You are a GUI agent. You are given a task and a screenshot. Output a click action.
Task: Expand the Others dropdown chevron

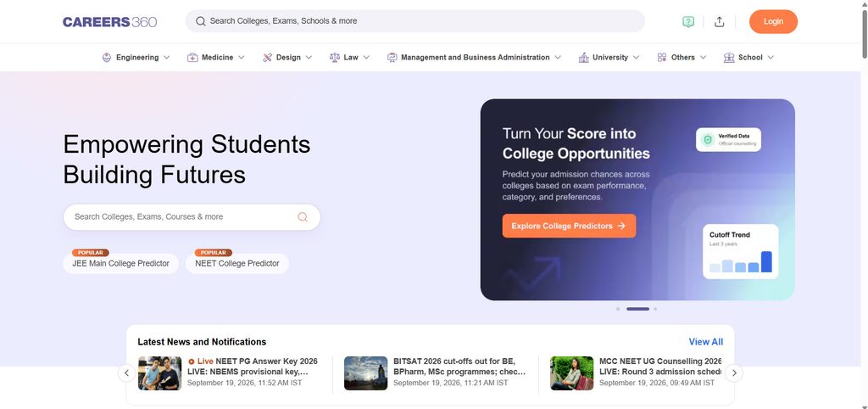[x=703, y=57]
